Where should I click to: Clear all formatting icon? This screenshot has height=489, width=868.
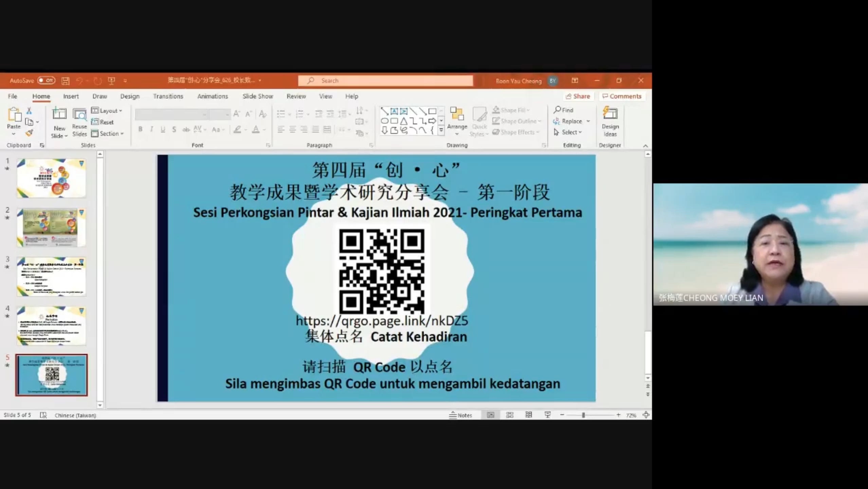tap(263, 114)
